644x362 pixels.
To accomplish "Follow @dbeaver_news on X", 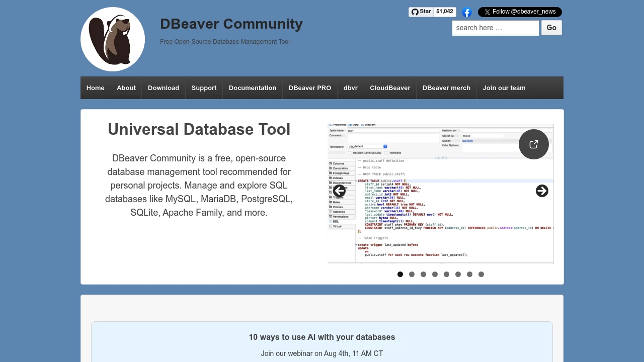I will click(520, 12).
